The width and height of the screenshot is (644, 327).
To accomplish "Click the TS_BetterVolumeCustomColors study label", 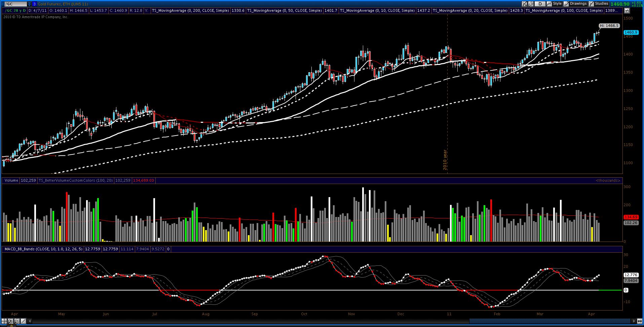I will click(76, 181).
